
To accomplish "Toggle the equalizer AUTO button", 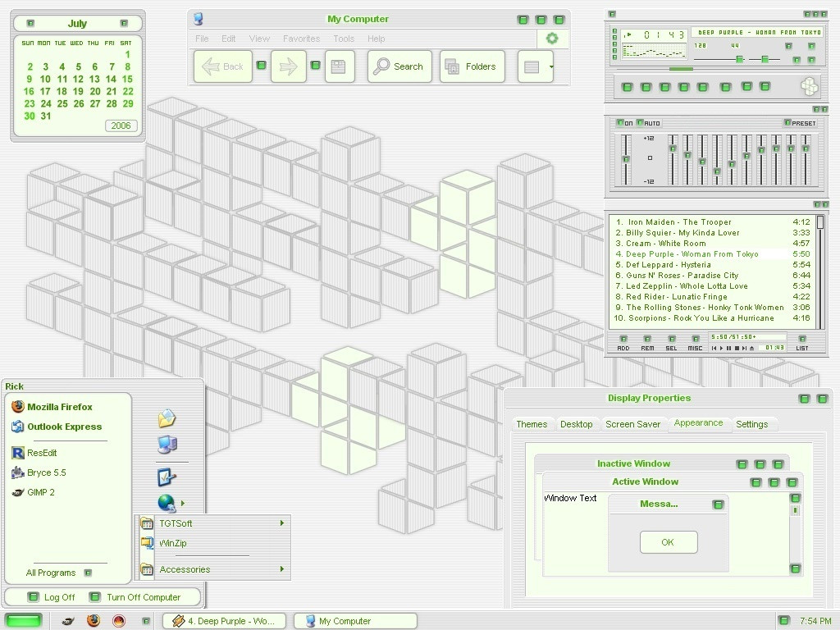I will click(x=648, y=123).
